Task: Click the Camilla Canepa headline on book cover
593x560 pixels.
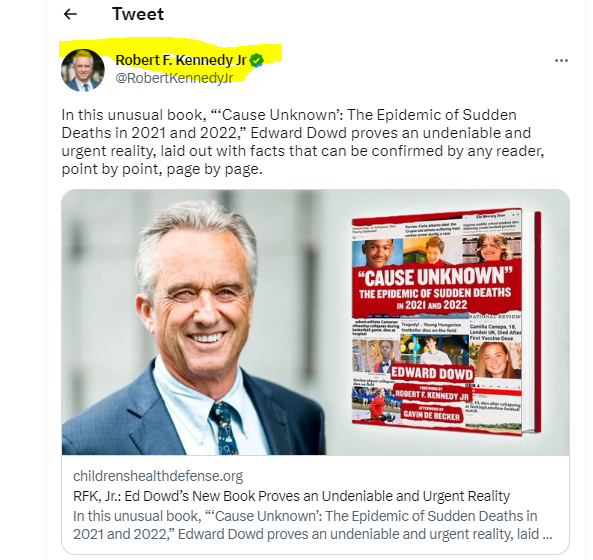Action: pos(495,332)
